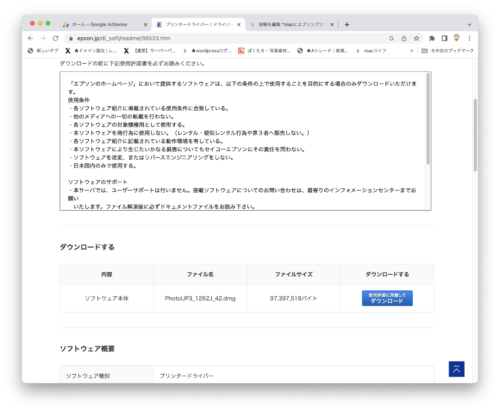The image size is (500, 412).
Task: Go forward to the next page
Action: (x=43, y=38)
